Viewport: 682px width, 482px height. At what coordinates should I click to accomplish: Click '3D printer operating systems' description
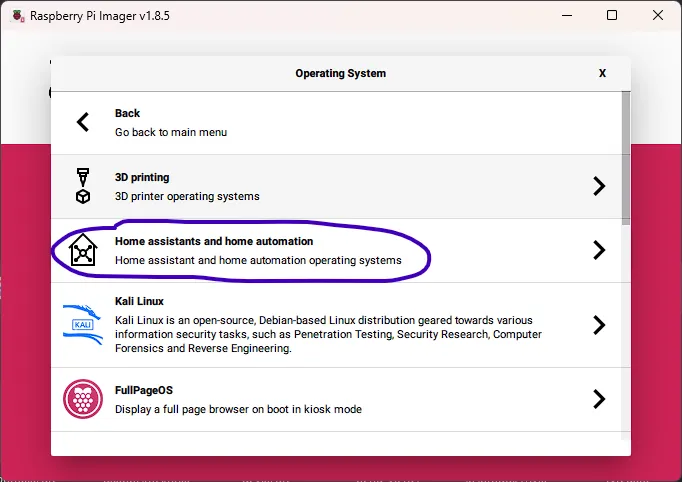pos(187,196)
